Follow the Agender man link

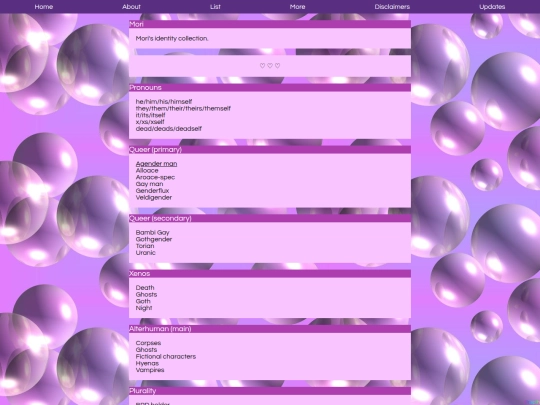click(x=156, y=164)
